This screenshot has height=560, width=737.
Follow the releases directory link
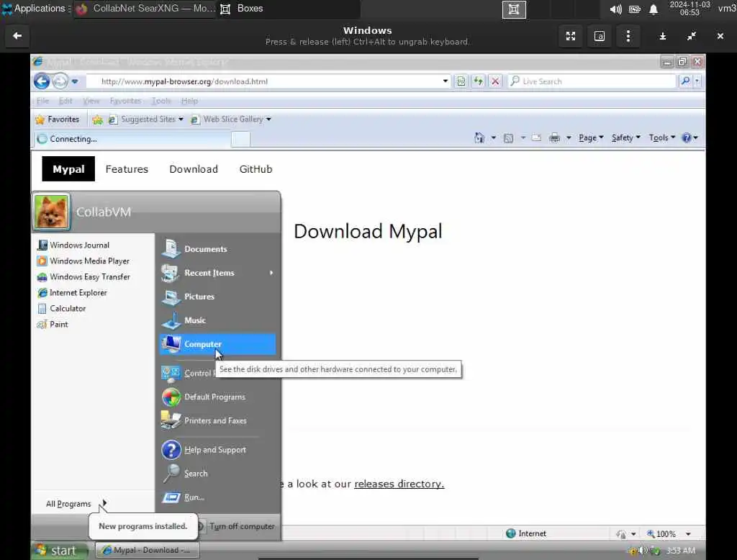[x=399, y=484]
